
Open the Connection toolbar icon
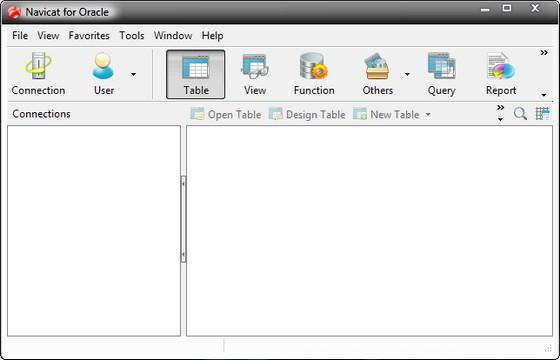tap(38, 74)
